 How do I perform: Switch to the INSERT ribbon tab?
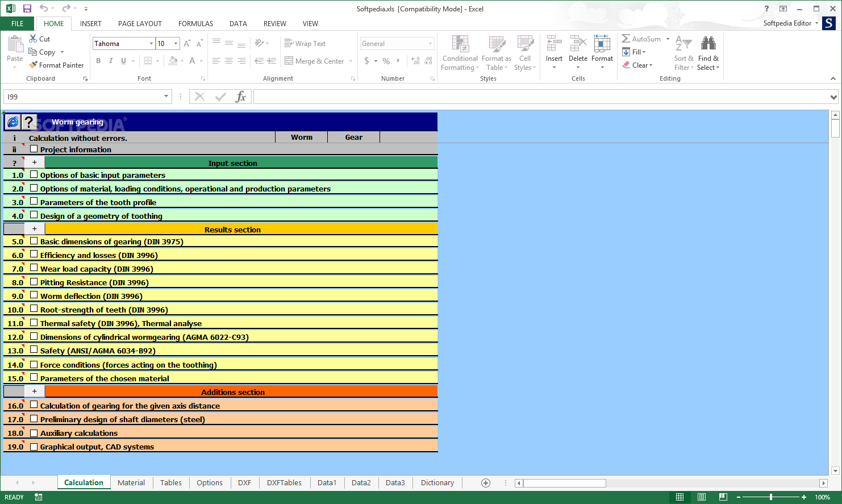coord(91,24)
